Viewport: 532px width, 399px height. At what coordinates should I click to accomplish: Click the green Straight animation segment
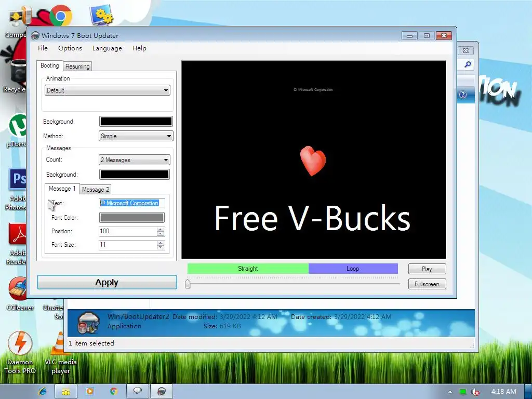tap(248, 269)
